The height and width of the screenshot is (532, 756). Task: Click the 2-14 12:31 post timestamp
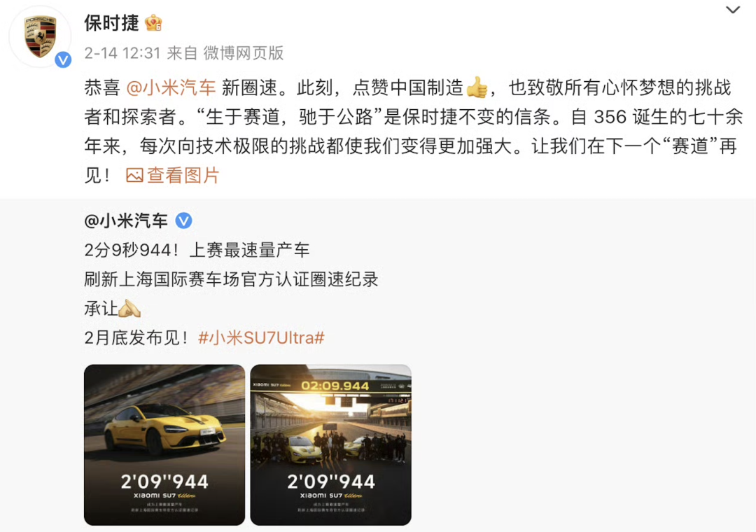click(122, 53)
